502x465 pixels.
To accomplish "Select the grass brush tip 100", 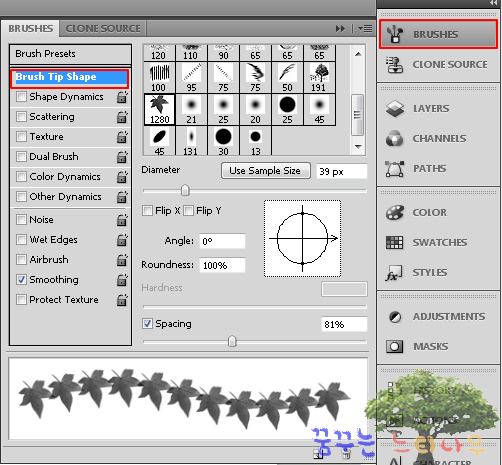I will tap(159, 78).
